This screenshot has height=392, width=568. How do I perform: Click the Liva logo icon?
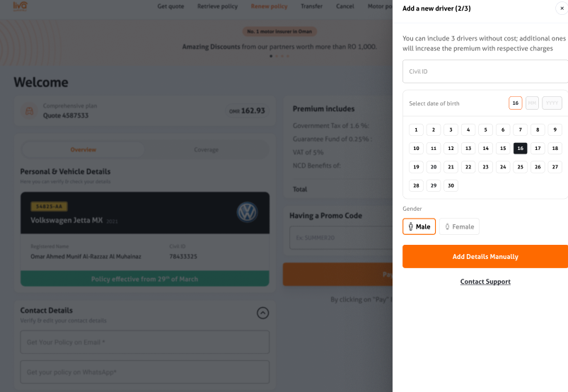(21, 6)
